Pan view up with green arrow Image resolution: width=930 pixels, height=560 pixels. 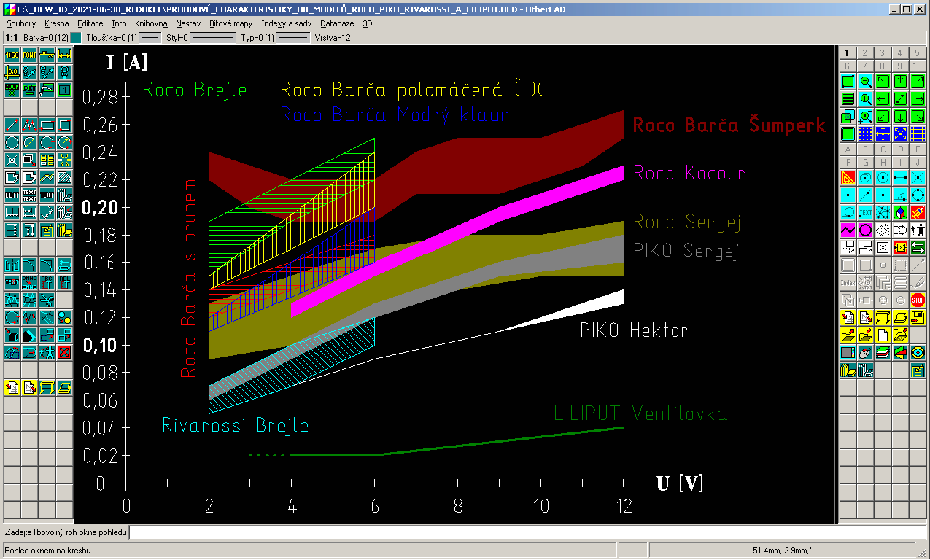(900, 81)
